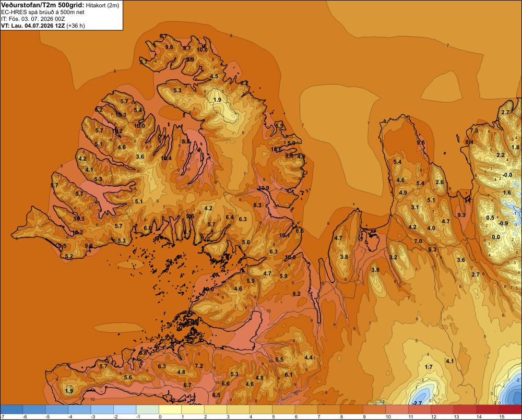Click the -3 degree light blue legend box
This screenshot has height=420, width=522.
click(x=102, y=410)
